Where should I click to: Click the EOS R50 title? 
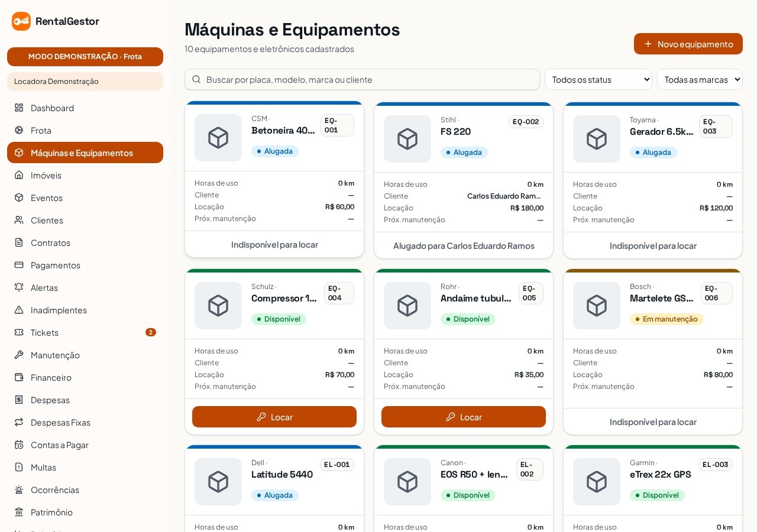(475, 474)
